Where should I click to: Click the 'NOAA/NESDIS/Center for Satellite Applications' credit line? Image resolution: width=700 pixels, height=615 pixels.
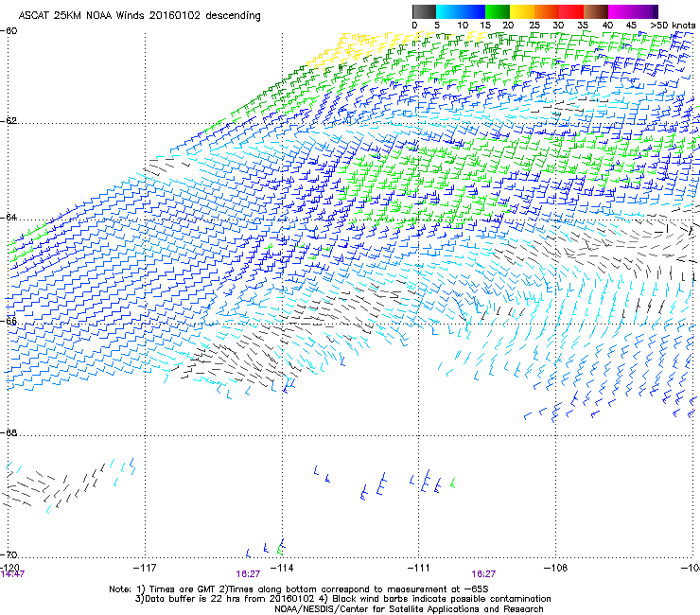(x=409, y=609)
